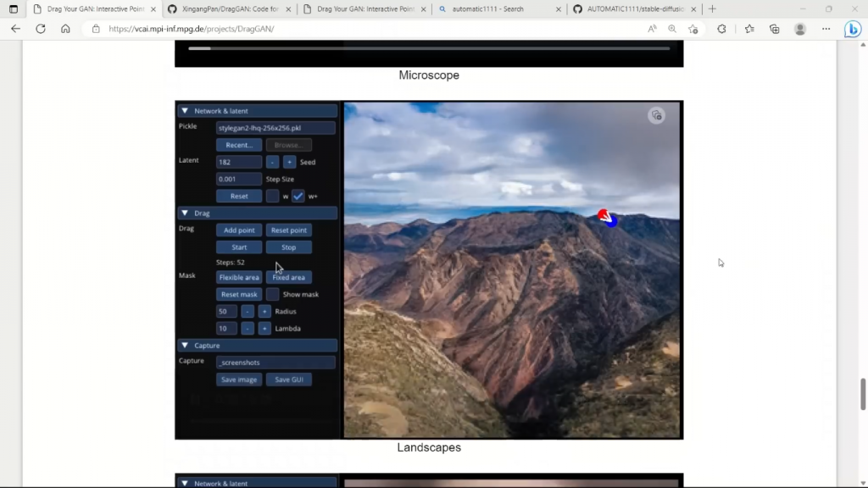
Task: Close the automatic1111 - Search tab
Action: tap(558, 8)
